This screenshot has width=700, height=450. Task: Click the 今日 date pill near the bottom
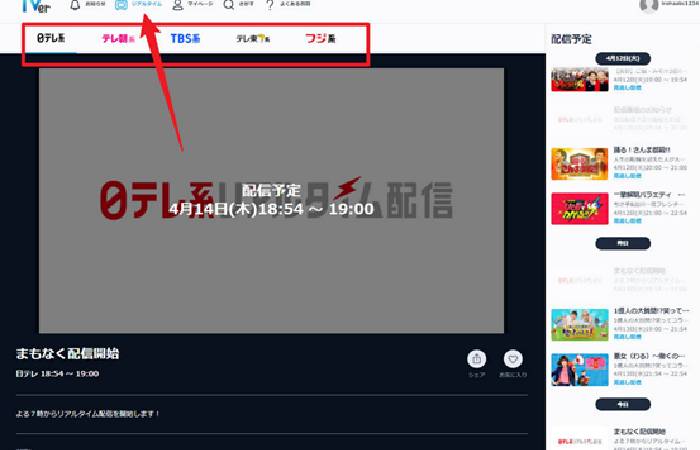(623, 404)
